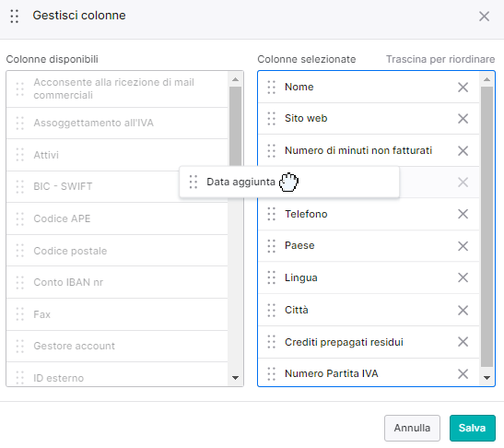Remove the Telefono column
This screenshot has height=448, width=504.
tap(463, 214)
